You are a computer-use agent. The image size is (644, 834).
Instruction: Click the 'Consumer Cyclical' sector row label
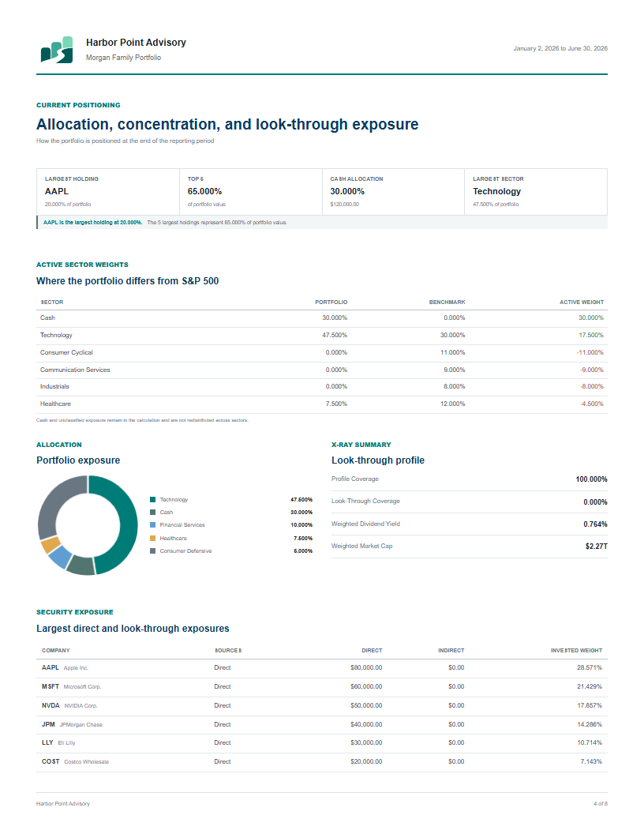click(x=66, y=353)
